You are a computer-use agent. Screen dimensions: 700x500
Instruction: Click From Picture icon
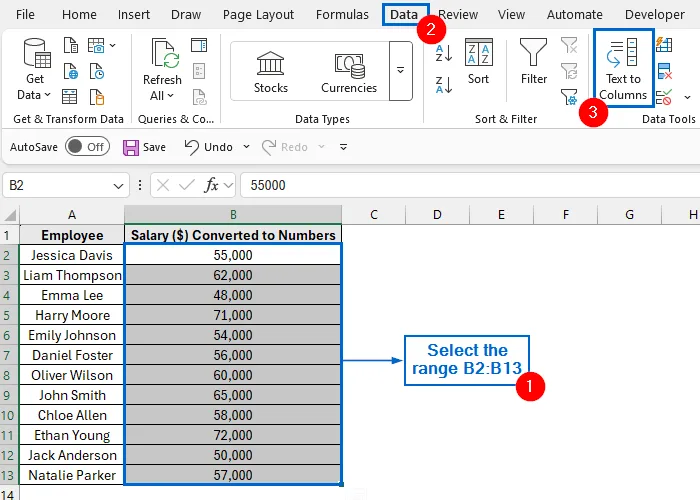tap(96, 46)
